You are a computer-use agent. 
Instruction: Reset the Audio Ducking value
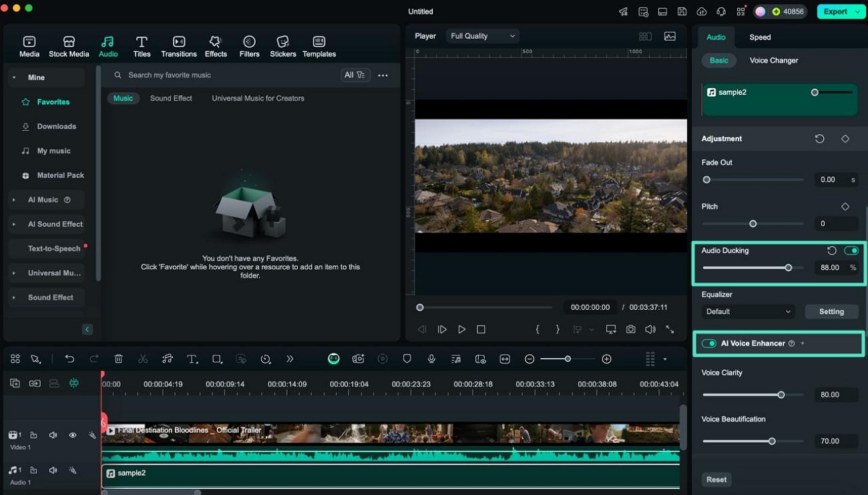point(832,251)
